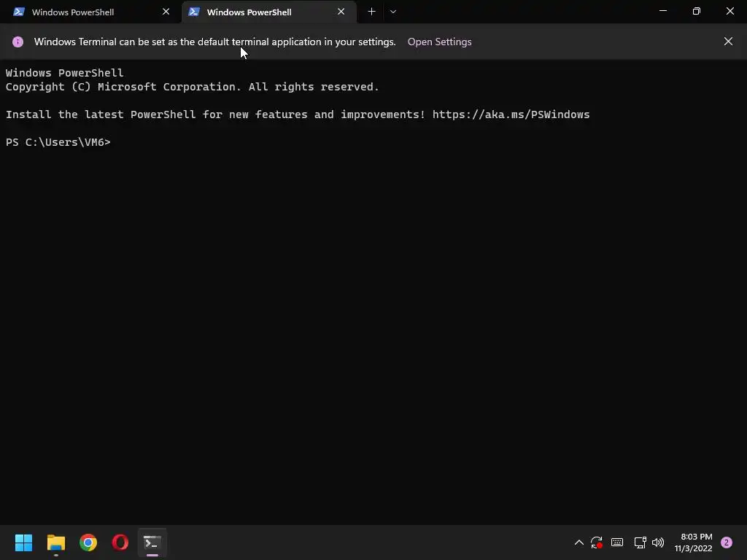Open the clock showing 8:03 PM
This screenshot has width=747, height=560.
click(x=693, y=542)
